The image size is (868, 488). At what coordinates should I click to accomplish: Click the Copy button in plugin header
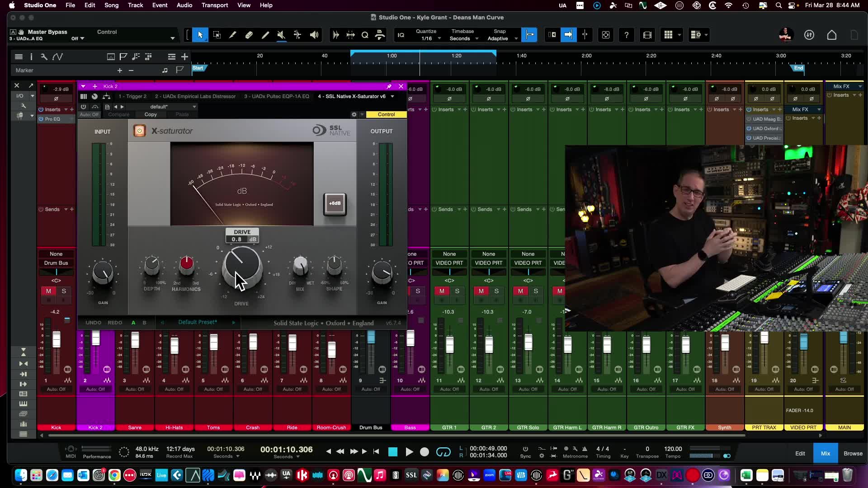point(151,114)
